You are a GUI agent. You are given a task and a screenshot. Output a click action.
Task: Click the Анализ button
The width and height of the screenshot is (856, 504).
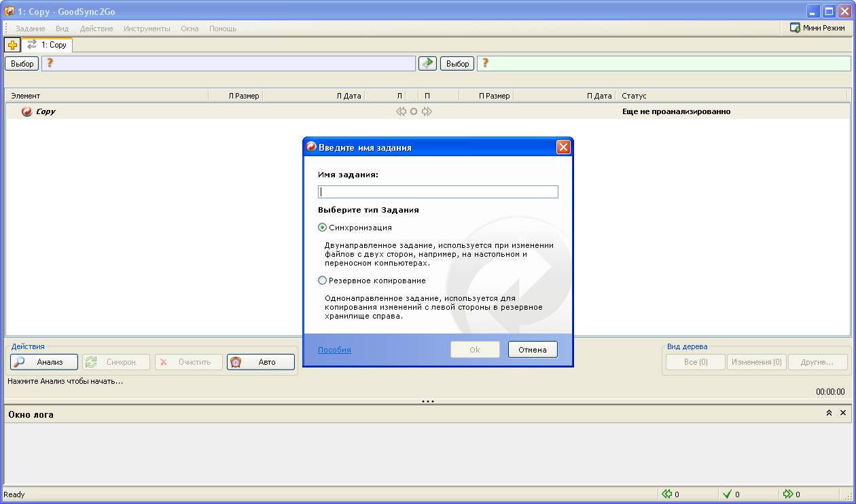tap(44, 362)
